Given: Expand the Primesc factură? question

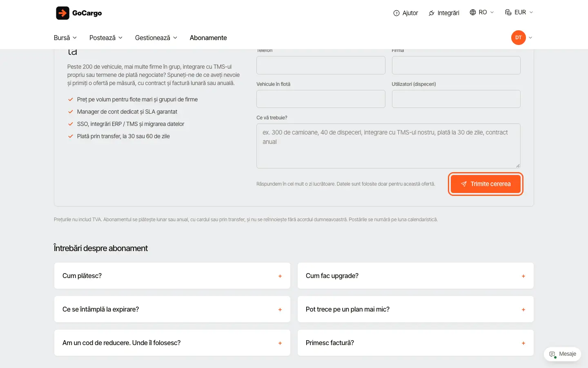Looking at the screenshot, I should 416,343.
